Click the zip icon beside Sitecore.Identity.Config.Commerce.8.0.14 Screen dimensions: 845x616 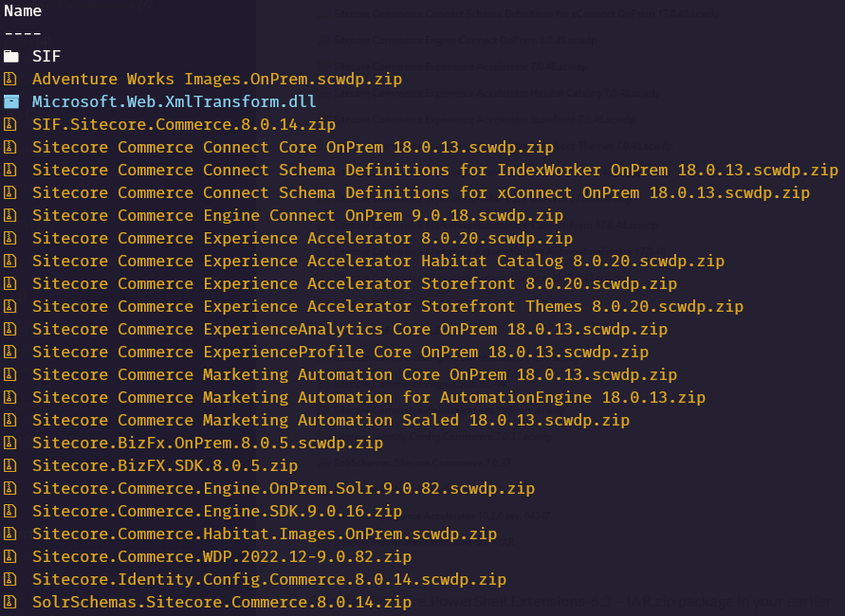(9, 579)
